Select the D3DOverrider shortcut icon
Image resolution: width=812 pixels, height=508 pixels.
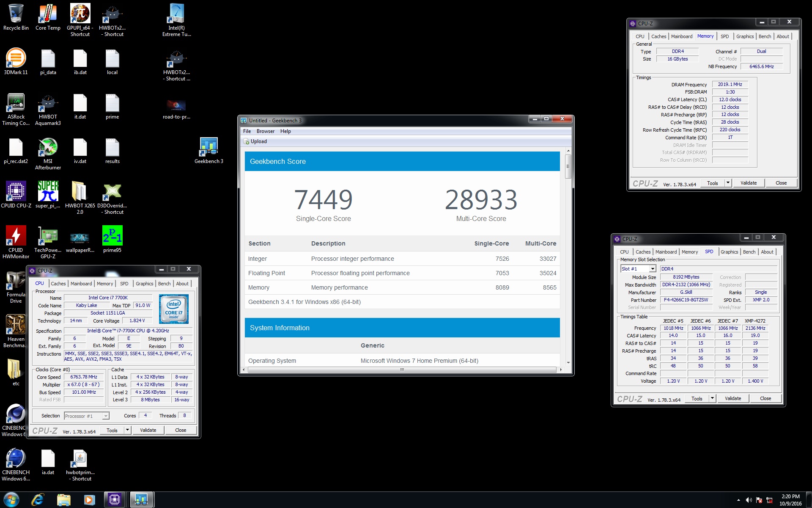[x=112, y=198]
